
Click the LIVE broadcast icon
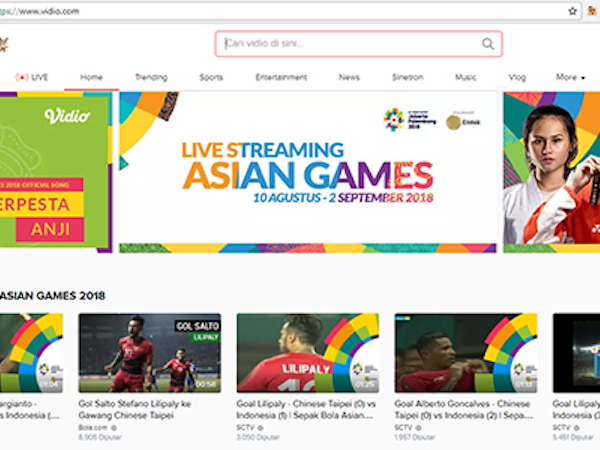point(22,77)
